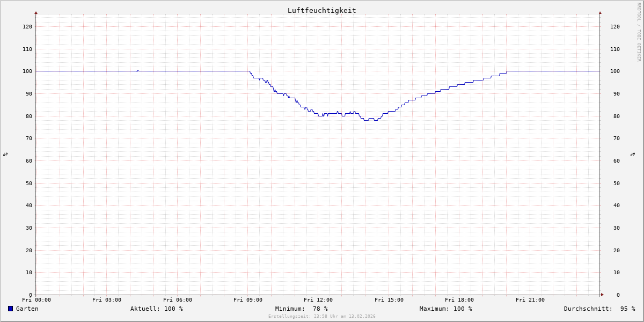The width and height of the screenshot is (644, 322).
Task: Click the Fri 00:00 time axis label
Action: point(36,300)
